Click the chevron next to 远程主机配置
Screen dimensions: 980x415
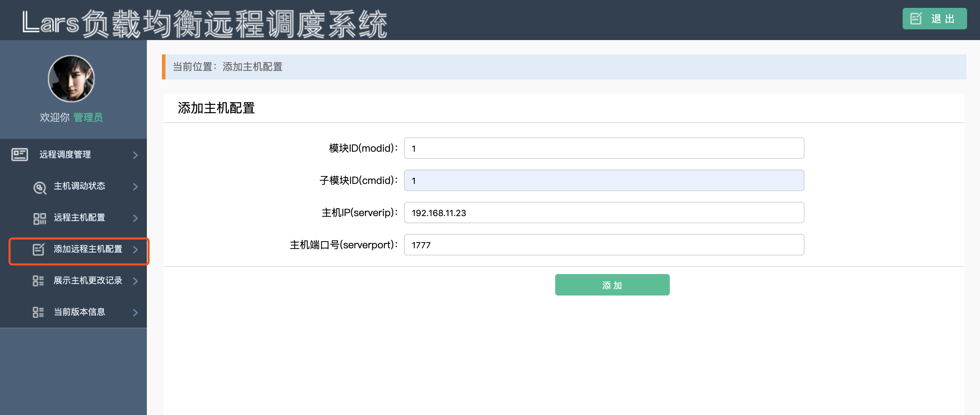135,218
